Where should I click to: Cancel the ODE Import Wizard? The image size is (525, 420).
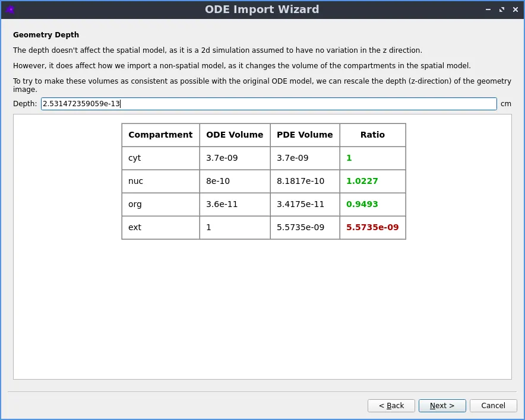tap(493, 406)
